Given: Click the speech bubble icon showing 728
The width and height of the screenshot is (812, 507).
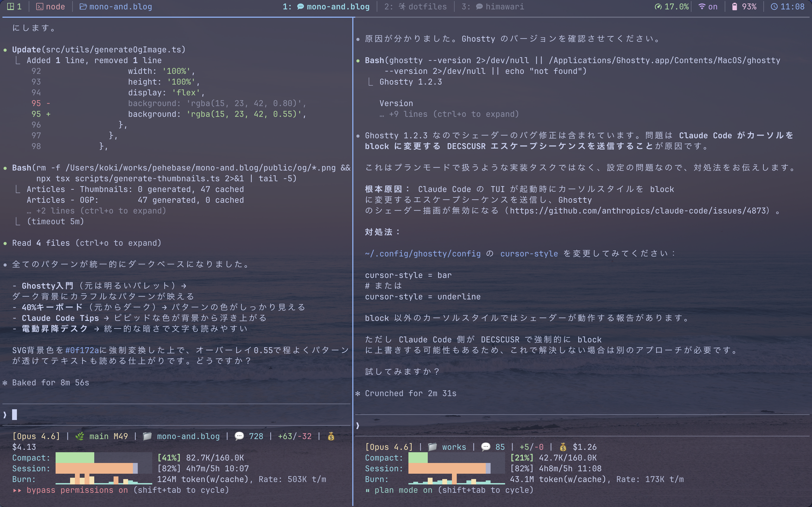Looking at the screenshot, I should [x=239, y=436].
